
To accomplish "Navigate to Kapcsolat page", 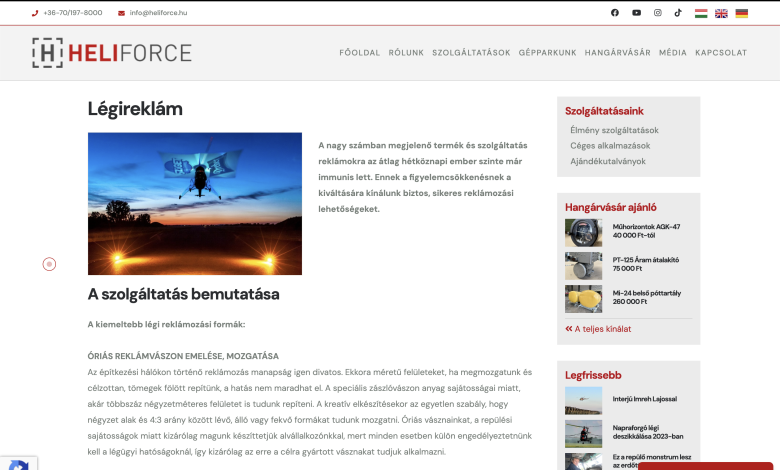I will pyautogui.click(x=721, y=53).
